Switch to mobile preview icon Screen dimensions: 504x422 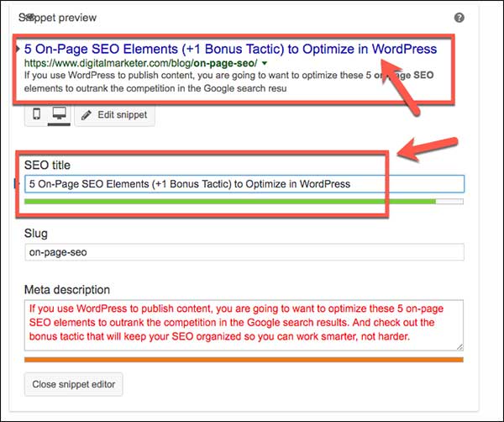coord(37,113)
